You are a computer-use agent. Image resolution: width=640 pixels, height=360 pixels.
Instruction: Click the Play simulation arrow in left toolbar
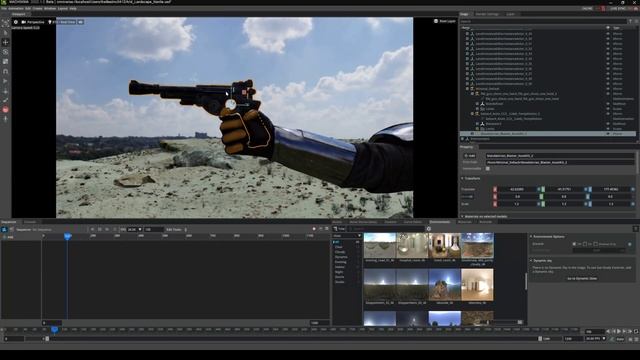click(x=5, y=81)
